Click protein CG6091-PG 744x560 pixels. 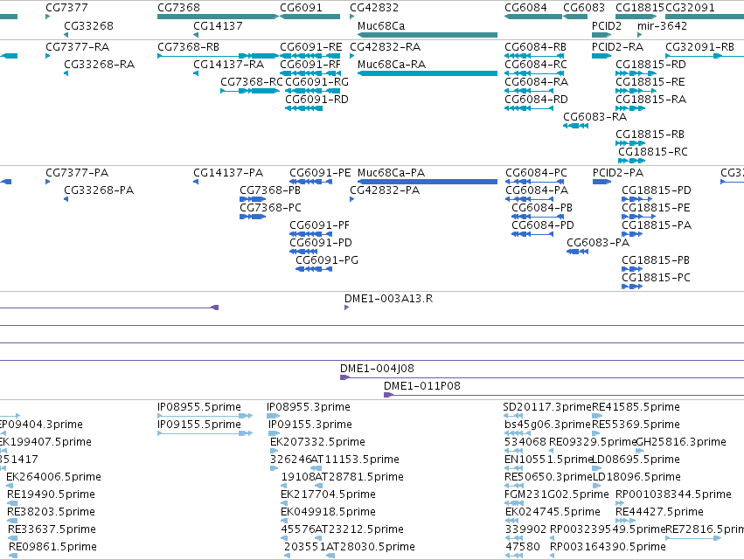(x=314, y=269)
